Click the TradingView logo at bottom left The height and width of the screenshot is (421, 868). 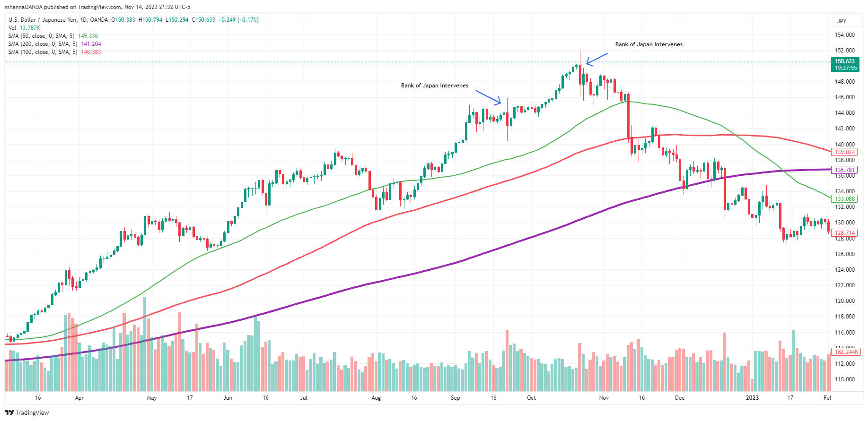tap(27, 412)
